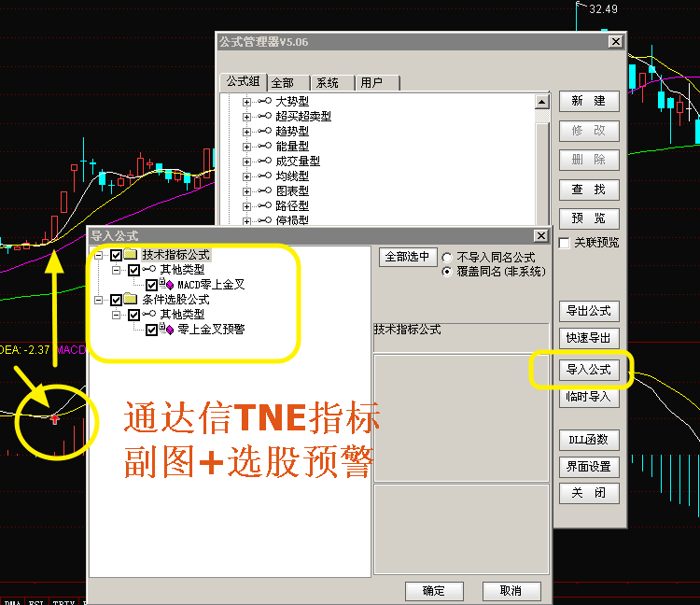Image resolution: width=700 pixels, height=605 pixels.
Task: Switch to the 全部 tab
Action: point(287,83)
